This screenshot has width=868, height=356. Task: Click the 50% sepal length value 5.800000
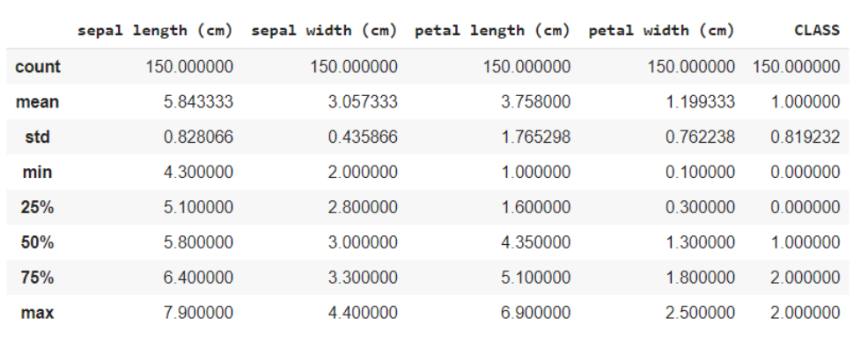[198, 242]
